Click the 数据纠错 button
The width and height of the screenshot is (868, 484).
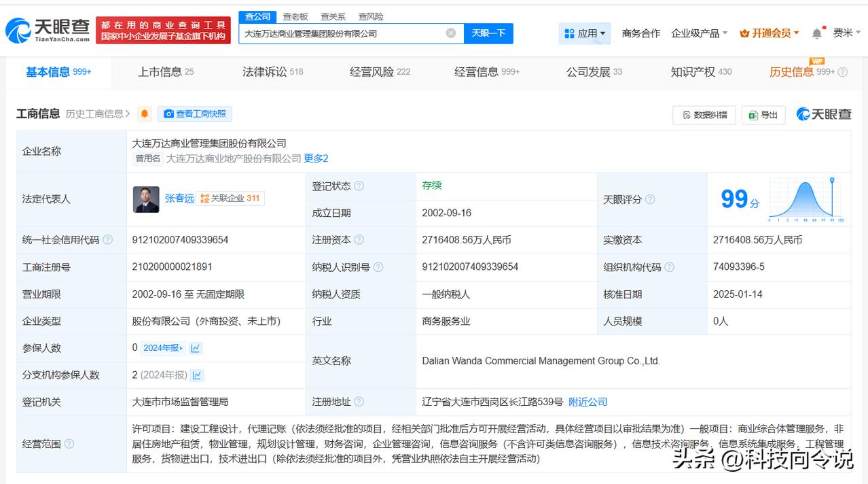pos(704,115)
